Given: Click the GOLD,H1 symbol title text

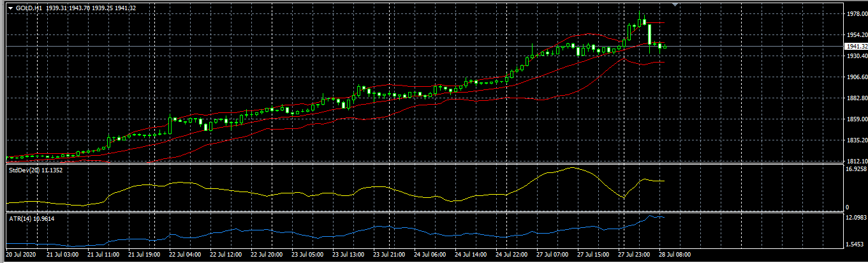Looking at the screenshot, I should [29, 8].
